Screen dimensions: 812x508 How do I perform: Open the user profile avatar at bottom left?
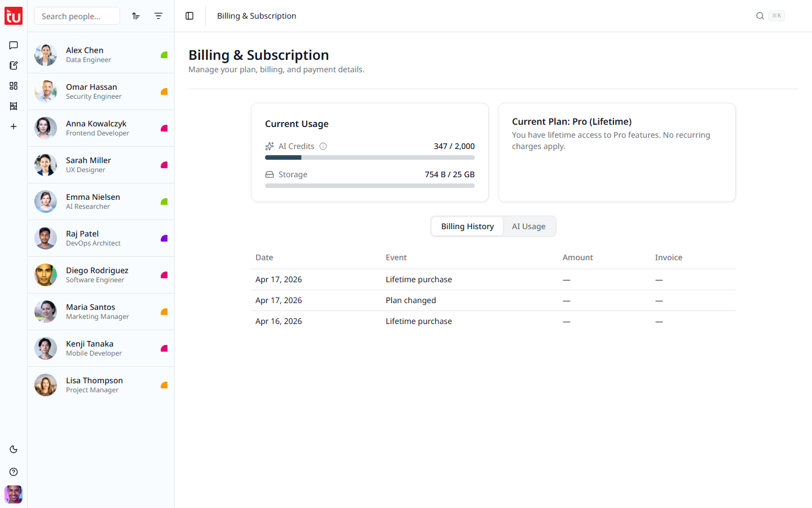(14, 494)
